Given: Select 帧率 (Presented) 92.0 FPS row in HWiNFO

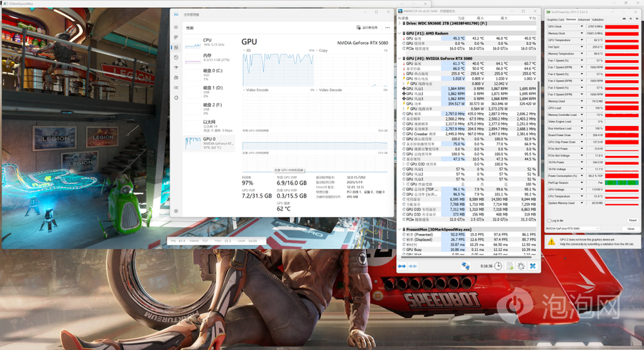Looking at the screenshot, I should point(467,235).
